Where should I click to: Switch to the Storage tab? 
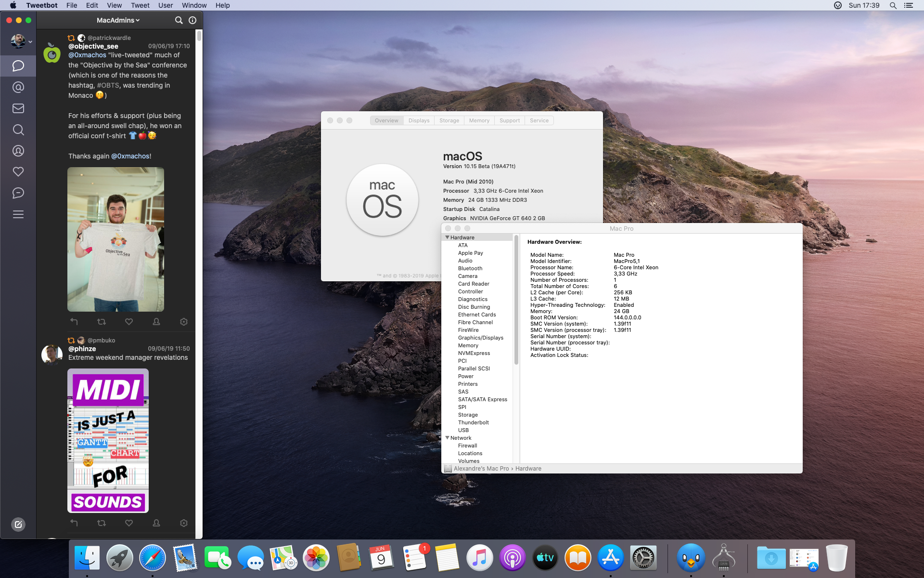[x=449, y=120]
